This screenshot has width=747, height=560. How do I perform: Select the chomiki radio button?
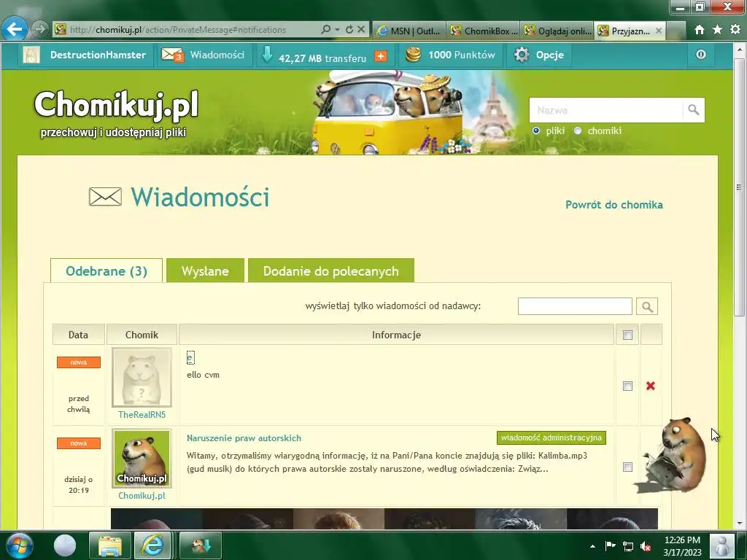coord(578,131)
